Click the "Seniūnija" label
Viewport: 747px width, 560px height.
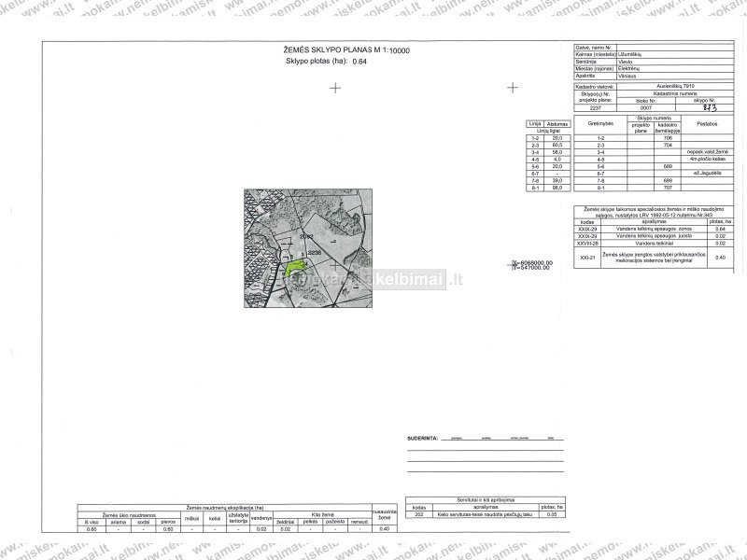point(586,62)
